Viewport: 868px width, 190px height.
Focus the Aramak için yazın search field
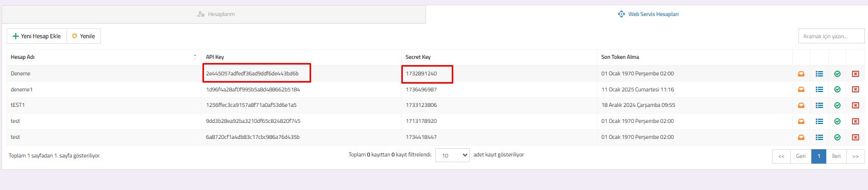pyautogui.click(x=831, y=36)
